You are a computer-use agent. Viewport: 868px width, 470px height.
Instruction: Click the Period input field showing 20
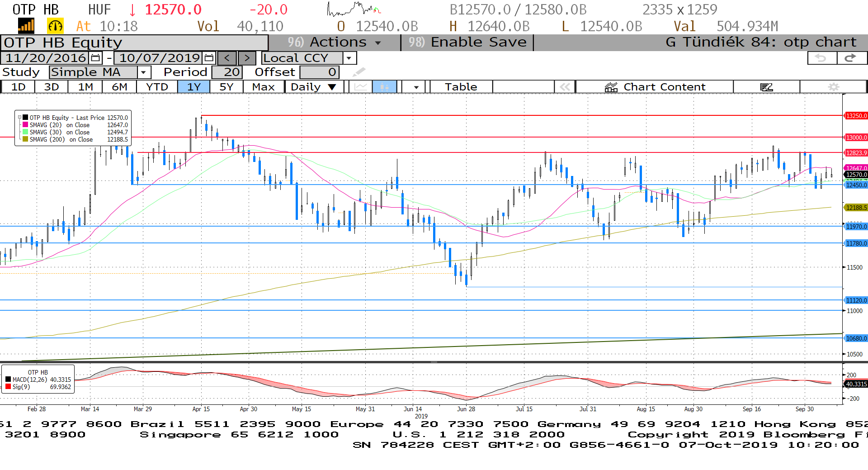pos(227,72)
